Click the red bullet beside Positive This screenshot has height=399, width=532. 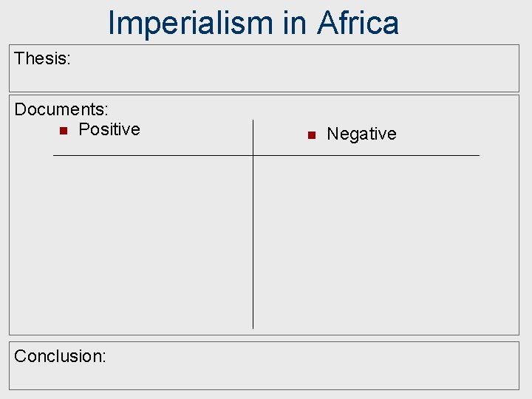point(64,131)
